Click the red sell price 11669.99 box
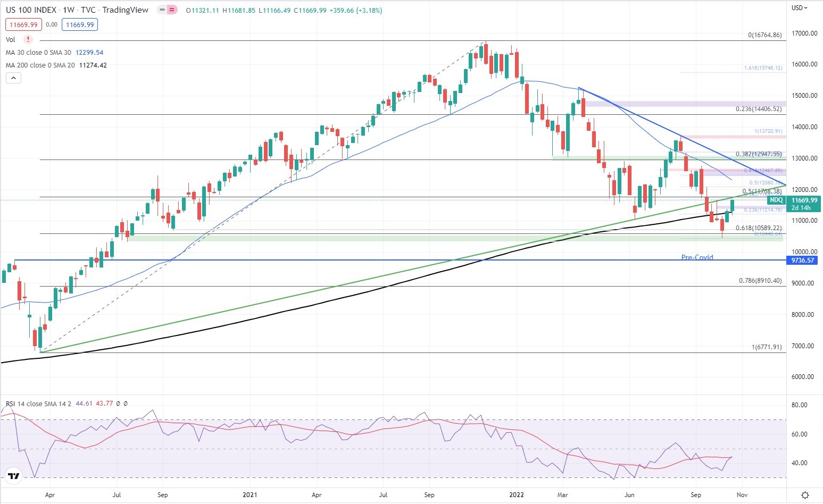This screenshot has height=504, width=823. [x=23, y=24]
